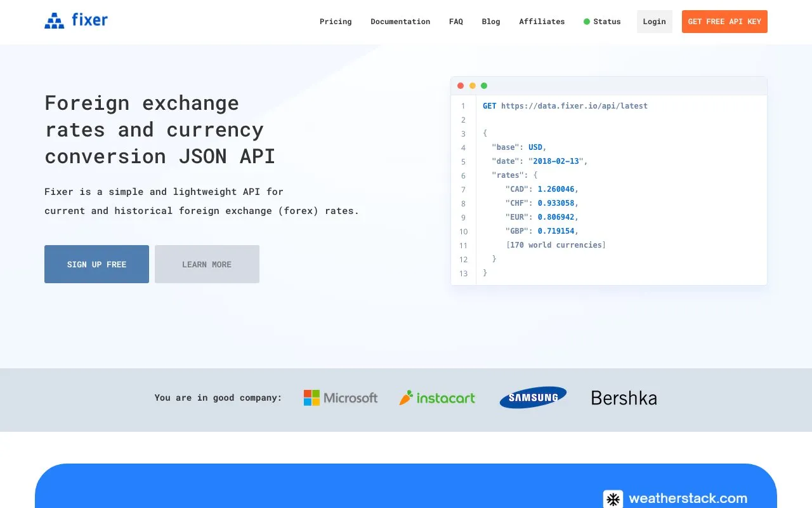The height and width of the screenshot is (508, 812).
Task: Click the date value "2018-02-13"
Action: (x=556, y=161)
